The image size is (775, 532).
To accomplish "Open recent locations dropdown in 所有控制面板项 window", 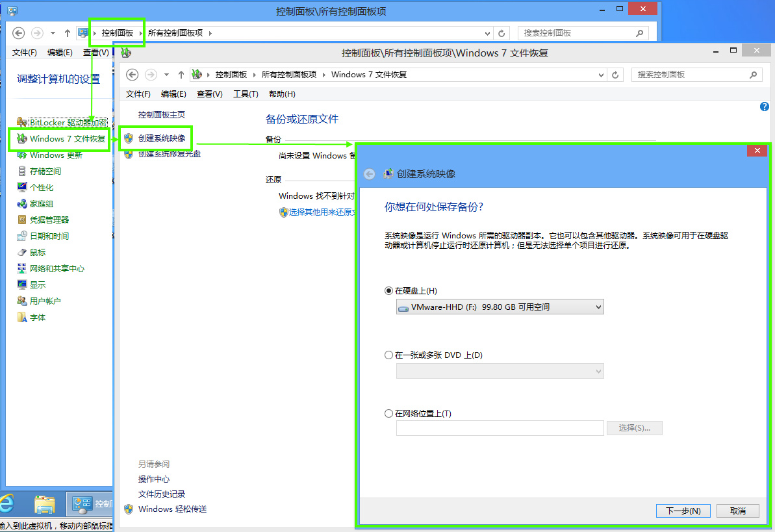I will pos(53,33).
